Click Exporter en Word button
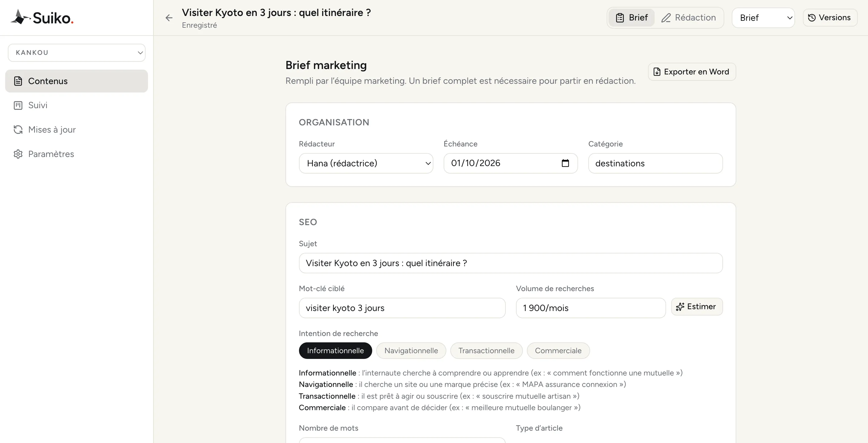This screenshot has height=443, width=868. coord(692,72)
